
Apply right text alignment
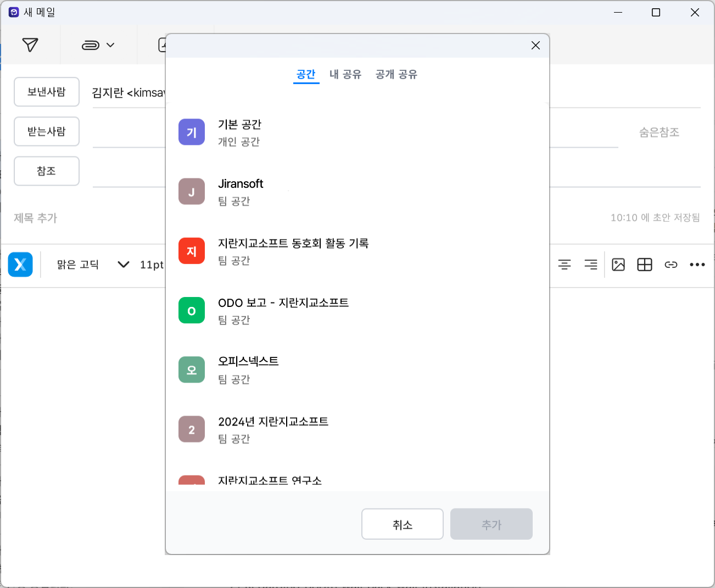click(x=590, y=265)
